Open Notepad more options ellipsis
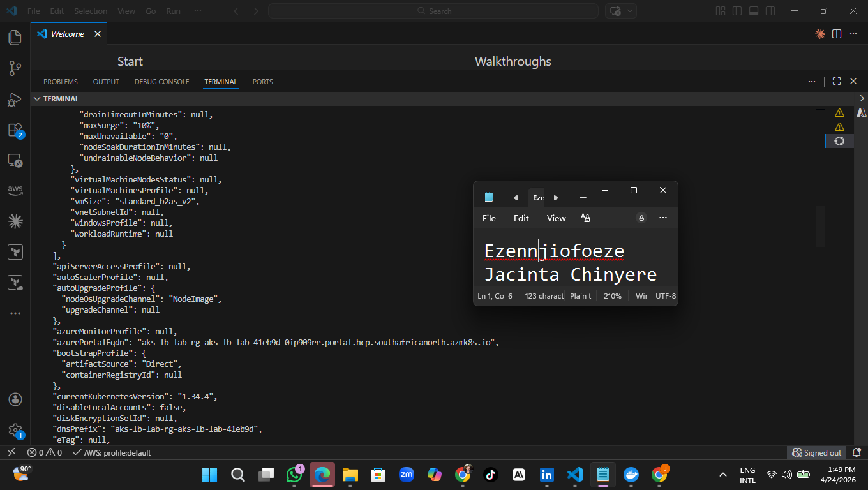Screen dimensions: 868x490 pos(663,218)
